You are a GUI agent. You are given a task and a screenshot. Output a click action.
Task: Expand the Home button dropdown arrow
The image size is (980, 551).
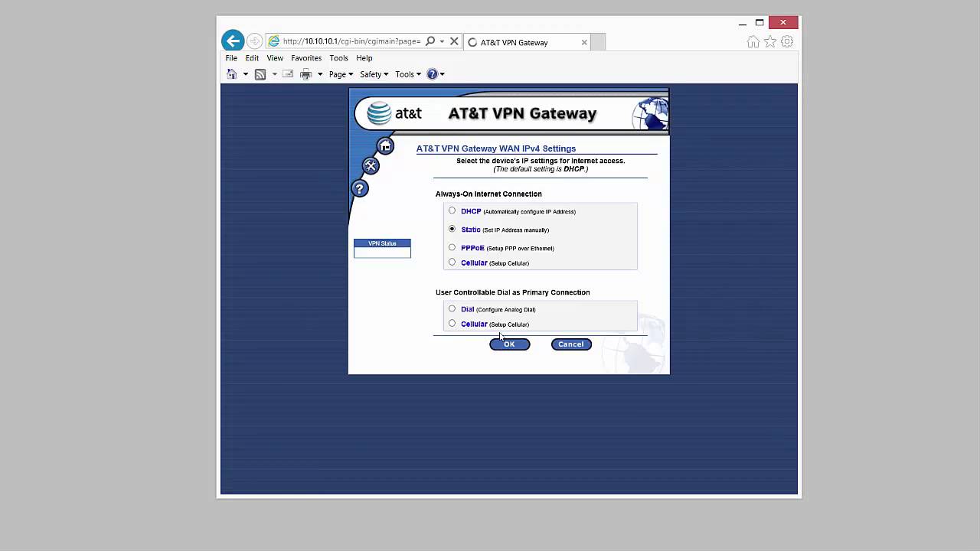coord(246,74)
